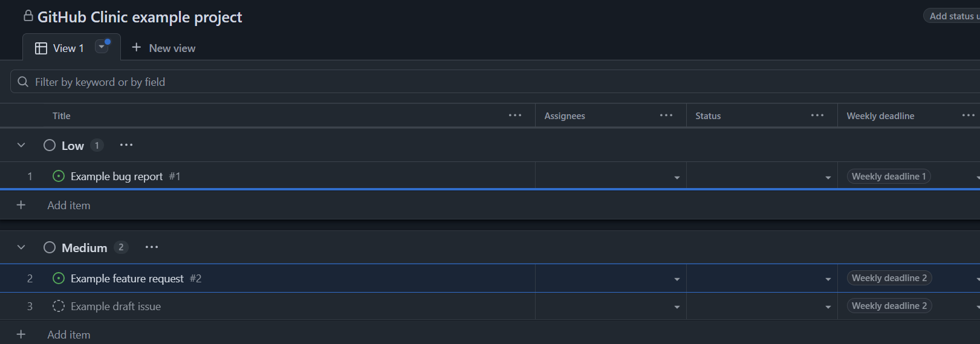Select row number 3
Screen dimensions: 980x344
(x=30, y=306)
